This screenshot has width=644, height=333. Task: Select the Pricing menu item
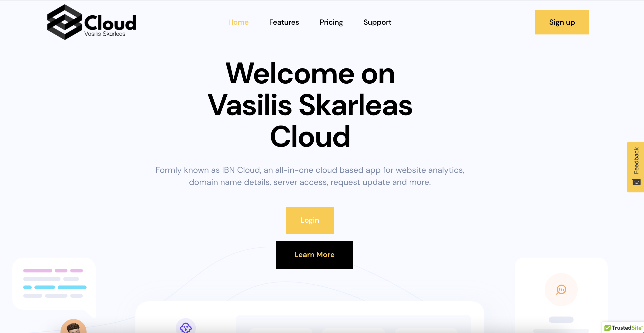pyautogui.click(x=331, y=22)
